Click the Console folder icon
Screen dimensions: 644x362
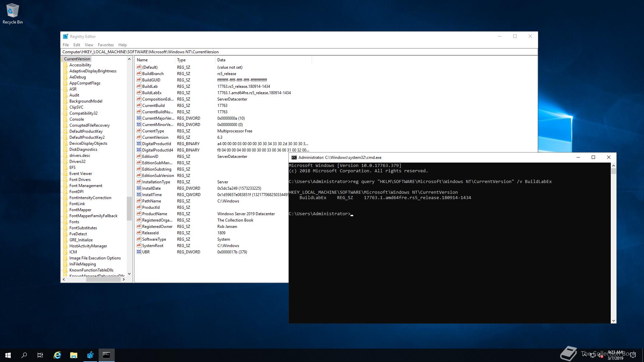tap(65, 119)
